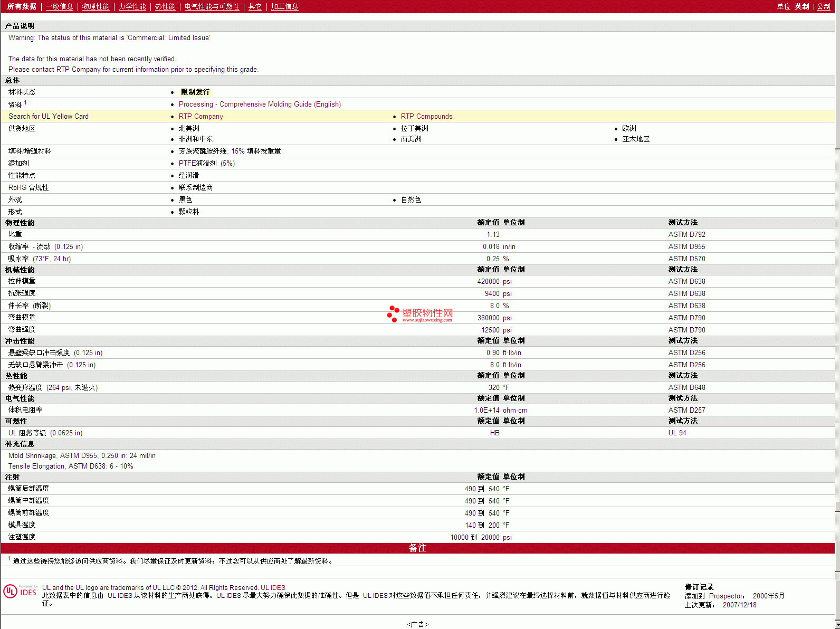
Task: Open 电气性能与可燃性 tab
Action: pyautogui.click(x=212, y=7)
